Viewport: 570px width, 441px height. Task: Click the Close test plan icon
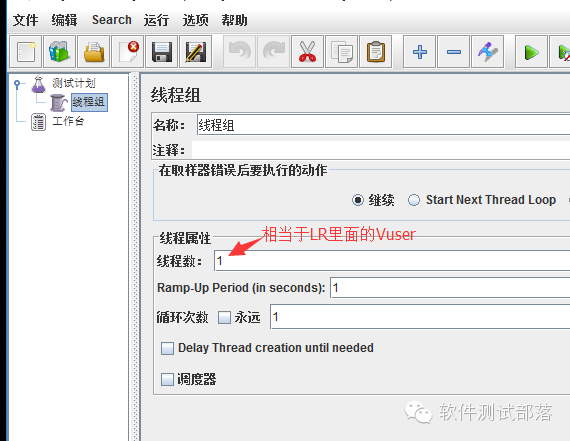(x=128, y=52)
